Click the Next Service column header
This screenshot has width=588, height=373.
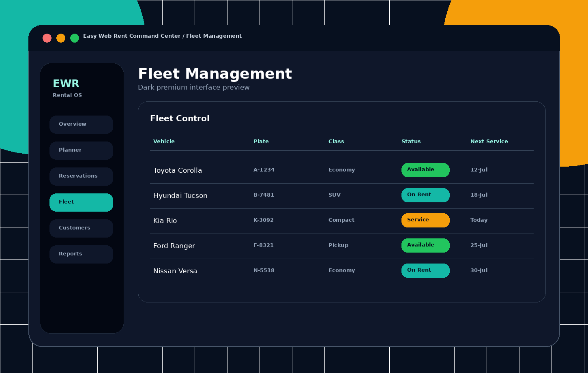[489, 141]
